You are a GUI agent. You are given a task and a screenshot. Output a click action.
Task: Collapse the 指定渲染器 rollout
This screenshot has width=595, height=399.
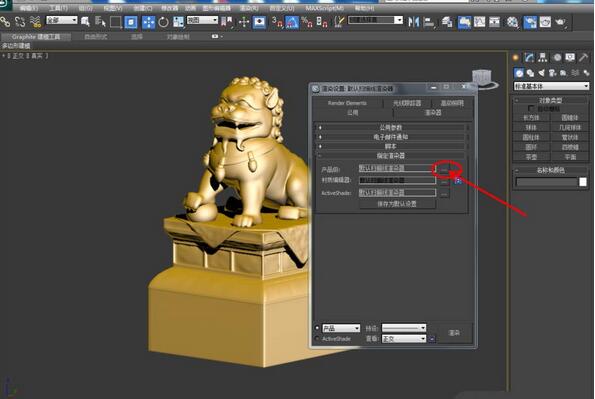[x=391, y=156]
